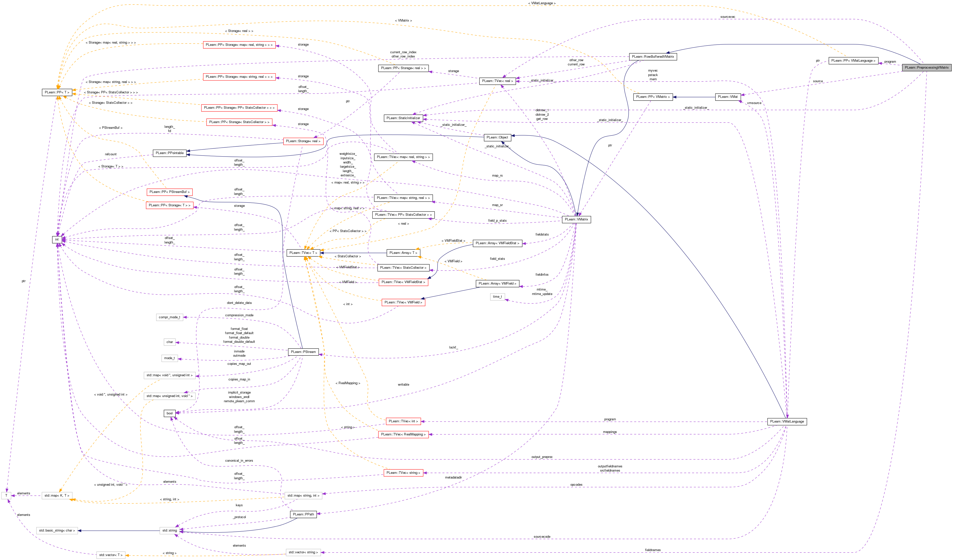953x560 pixels.
Task: Click the metadatadir edge label
Action: [x=453, y=478]
